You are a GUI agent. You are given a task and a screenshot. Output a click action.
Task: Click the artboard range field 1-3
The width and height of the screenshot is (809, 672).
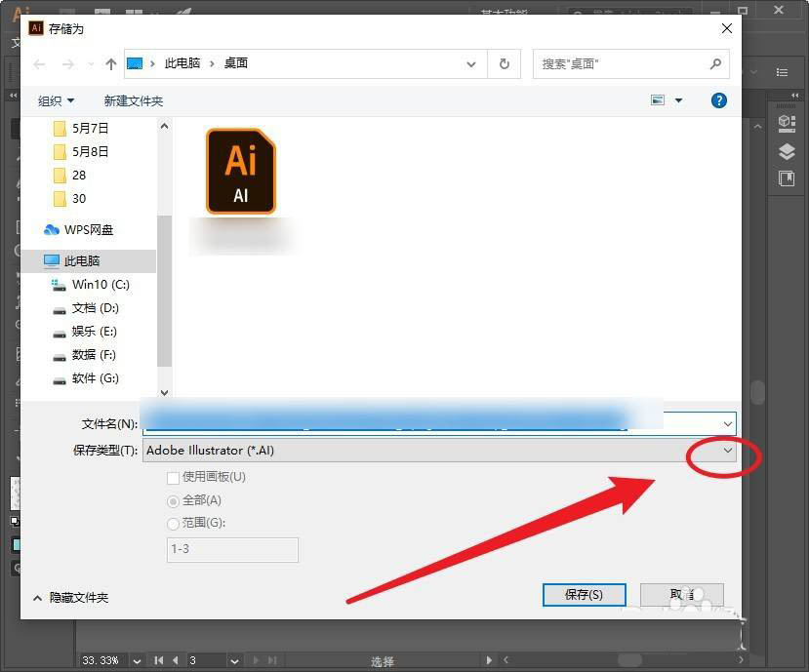click(x=232, y=549)
